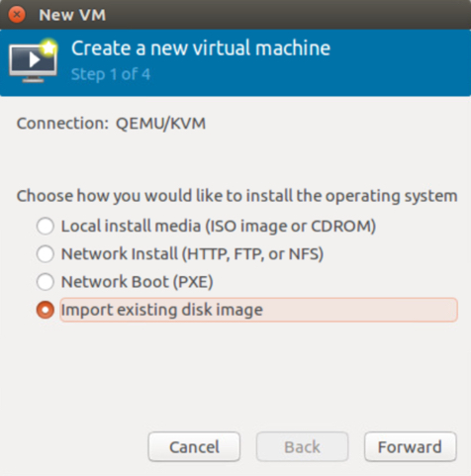Click the 'Local install media (ISO image or CDROM)' label
The height and width of the screenshot is (476, 471).
coord(219,227)
